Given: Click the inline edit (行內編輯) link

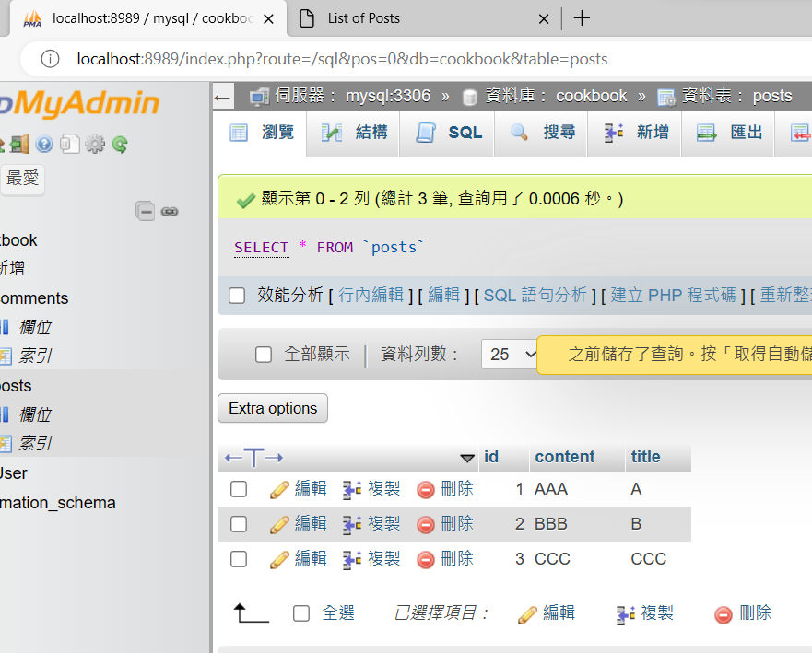Looking at the screenshot, I should click(x=371, y=296).
